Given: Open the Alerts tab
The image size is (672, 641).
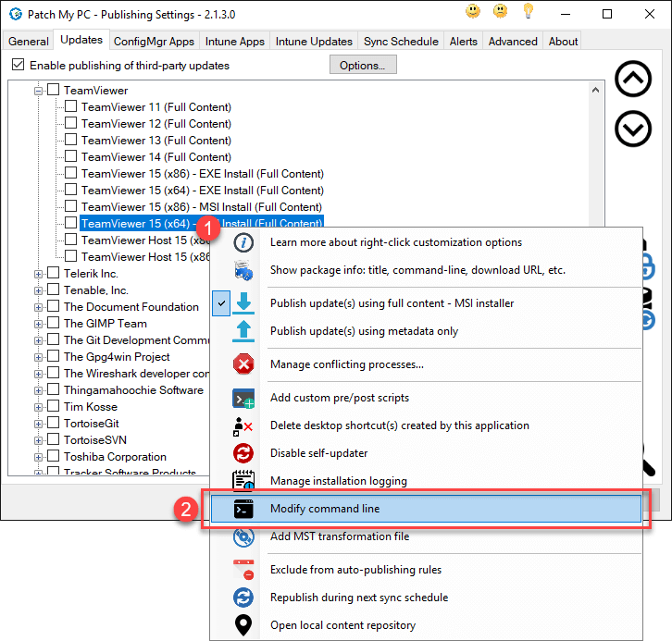Looking at the screenshot, I should pos(464,42).
